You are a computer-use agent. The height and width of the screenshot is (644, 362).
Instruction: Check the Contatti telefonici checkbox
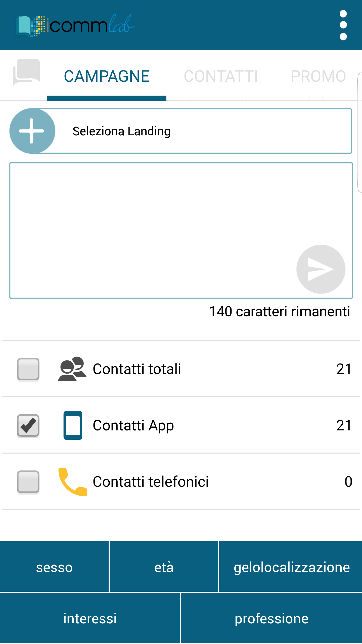point(28,482)
